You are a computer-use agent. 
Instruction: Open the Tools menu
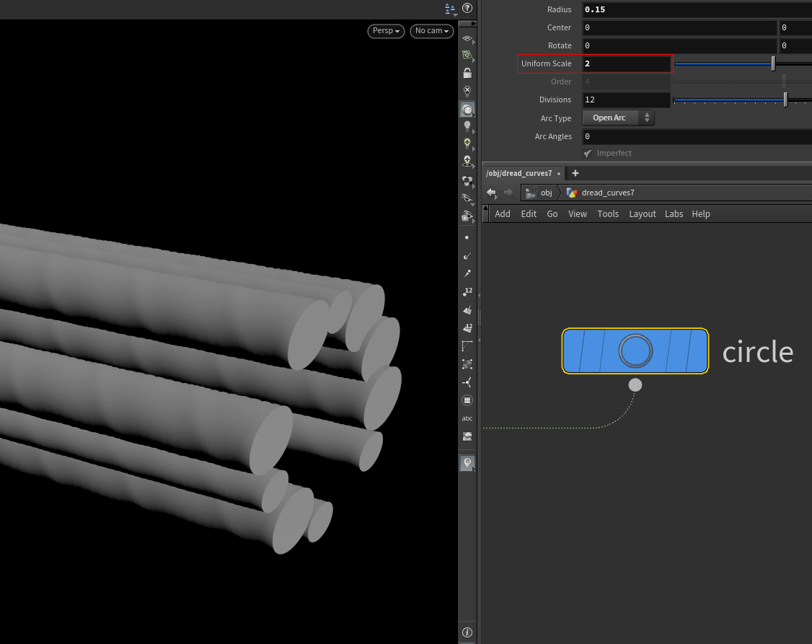coord(608,213)
